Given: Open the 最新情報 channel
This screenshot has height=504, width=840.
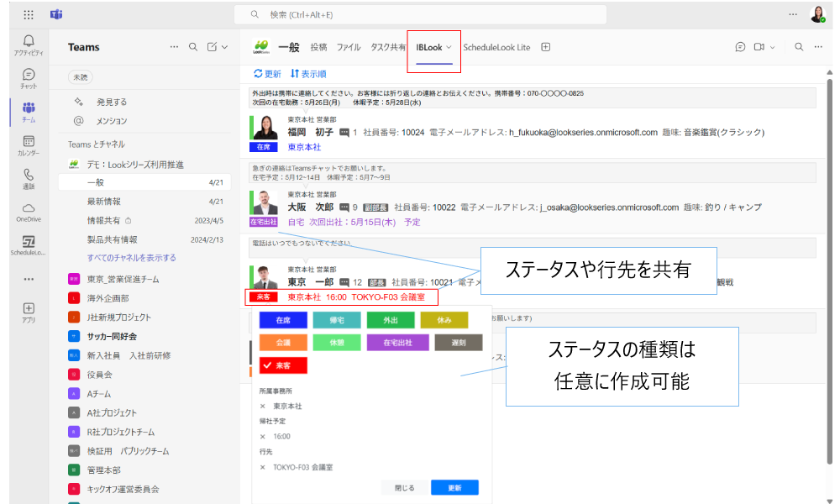Looking at the screenshot, I should 144,202.
